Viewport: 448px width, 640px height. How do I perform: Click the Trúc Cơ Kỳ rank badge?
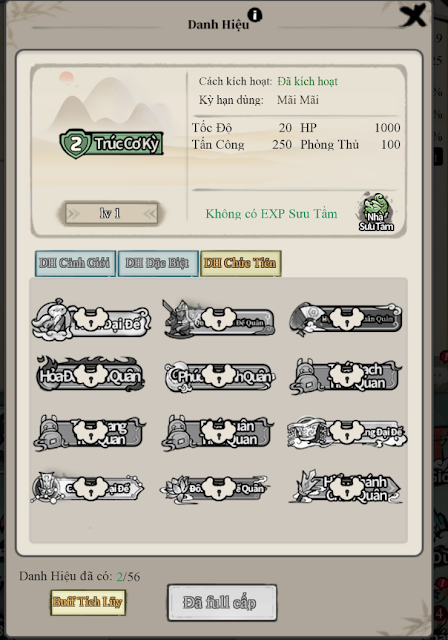[x=111, y=143]
